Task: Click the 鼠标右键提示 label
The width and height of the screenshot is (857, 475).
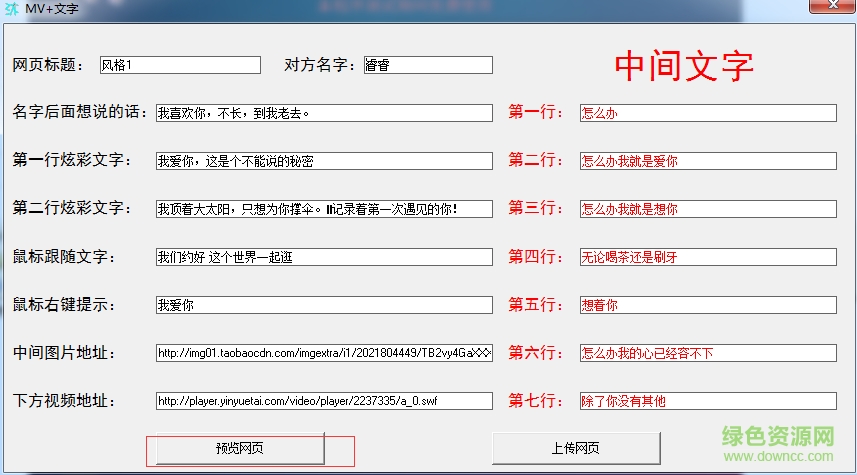Action: tap(63, 304)
